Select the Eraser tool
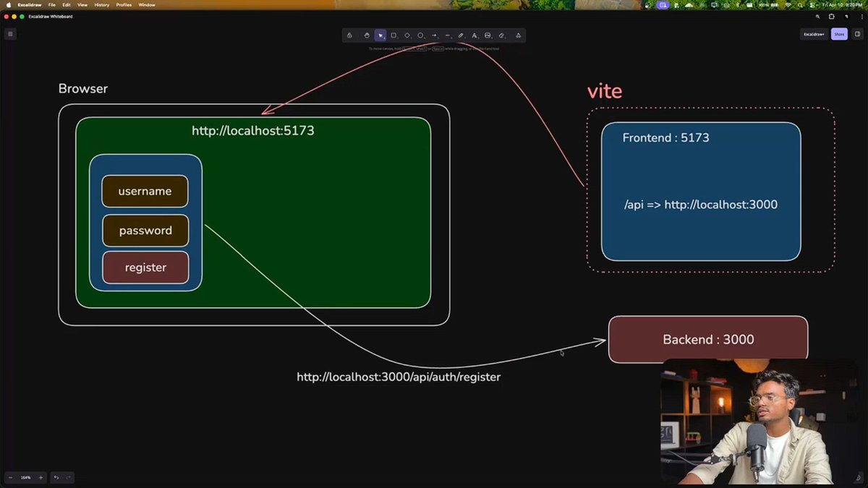 (501, 35)
